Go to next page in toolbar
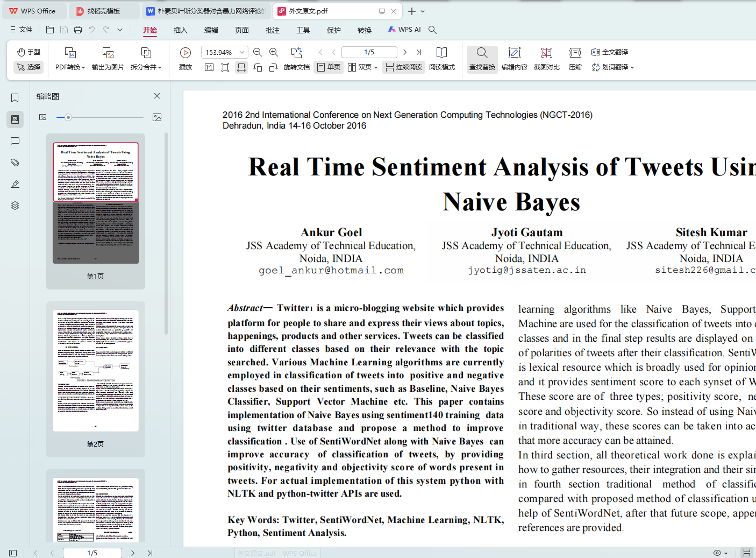This screenshot has width=756, height=558. pos(405,52)
